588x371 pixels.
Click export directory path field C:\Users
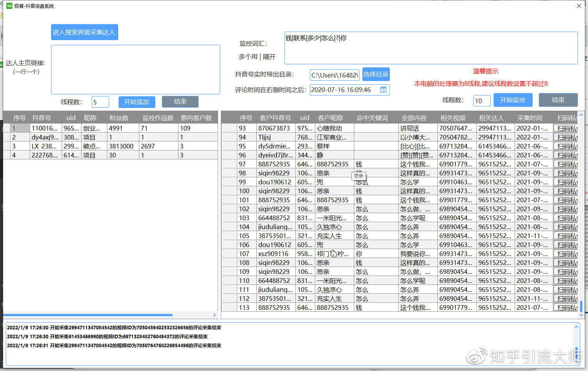(x=335, y=75)
